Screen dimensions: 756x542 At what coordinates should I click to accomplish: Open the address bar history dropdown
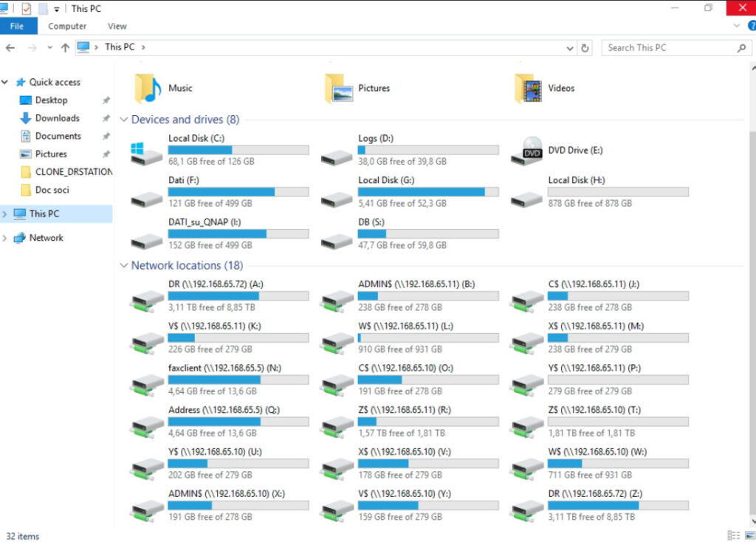(570, 47)
